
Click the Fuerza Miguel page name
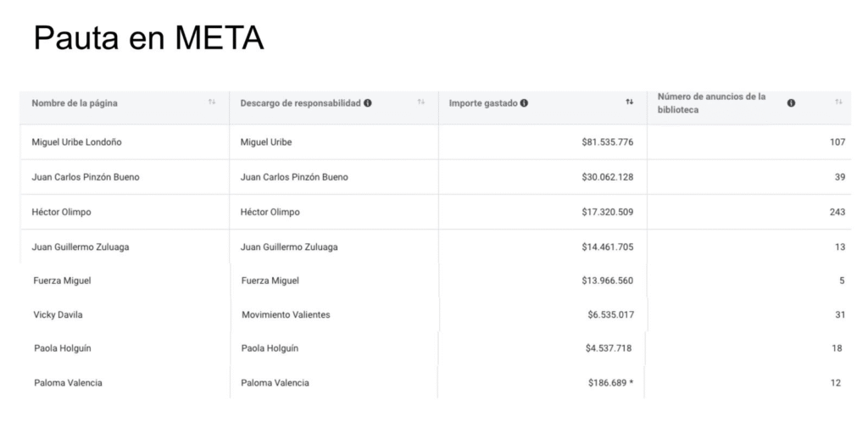63,280
